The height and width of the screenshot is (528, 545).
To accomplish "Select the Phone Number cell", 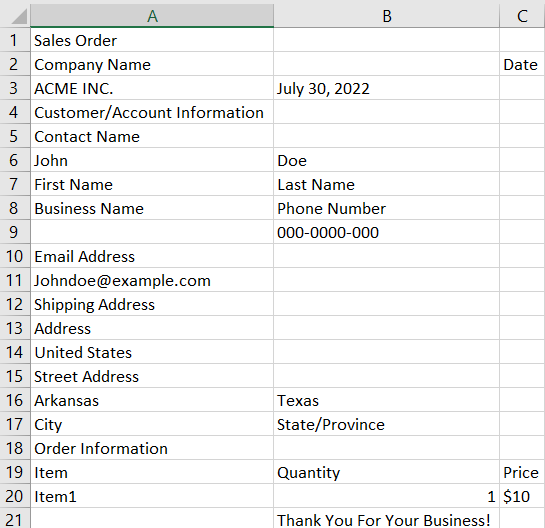I will click(x=387, y=208).
